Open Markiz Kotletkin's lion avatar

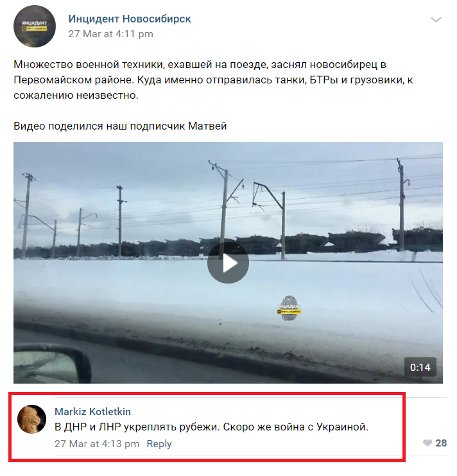point(32,420)
